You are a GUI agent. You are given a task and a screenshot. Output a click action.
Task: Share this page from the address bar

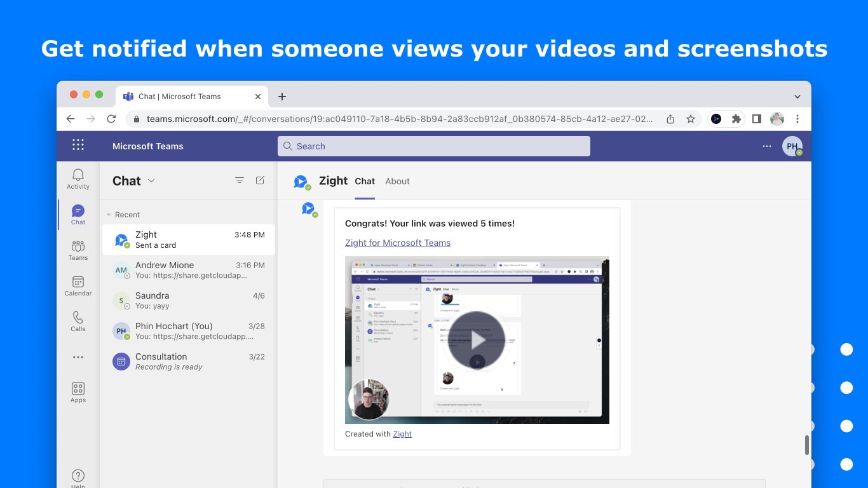coord(670,119)
